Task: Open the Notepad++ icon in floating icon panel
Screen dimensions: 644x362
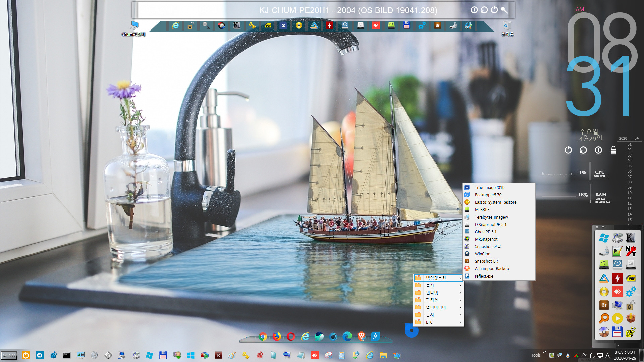Action: 617,251
